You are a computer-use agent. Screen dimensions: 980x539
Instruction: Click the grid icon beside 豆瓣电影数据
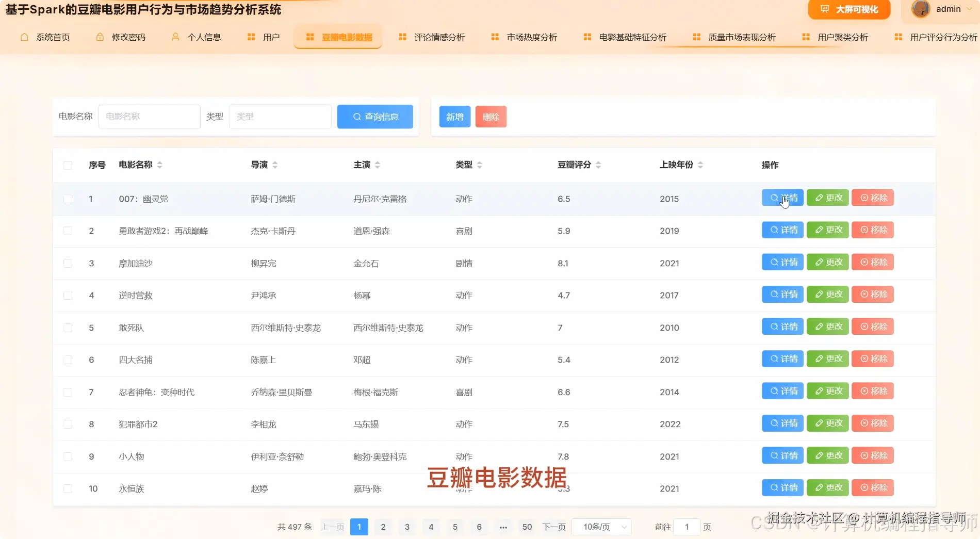tap(310, 37)
